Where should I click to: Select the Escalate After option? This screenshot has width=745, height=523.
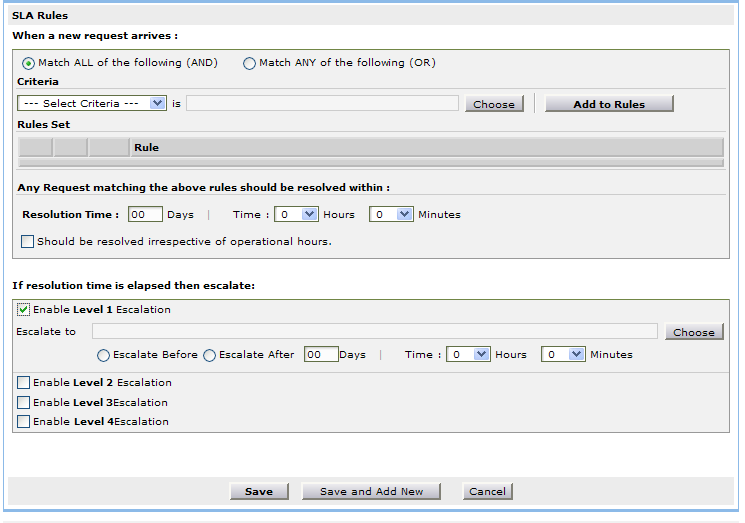tap(209, 355)
